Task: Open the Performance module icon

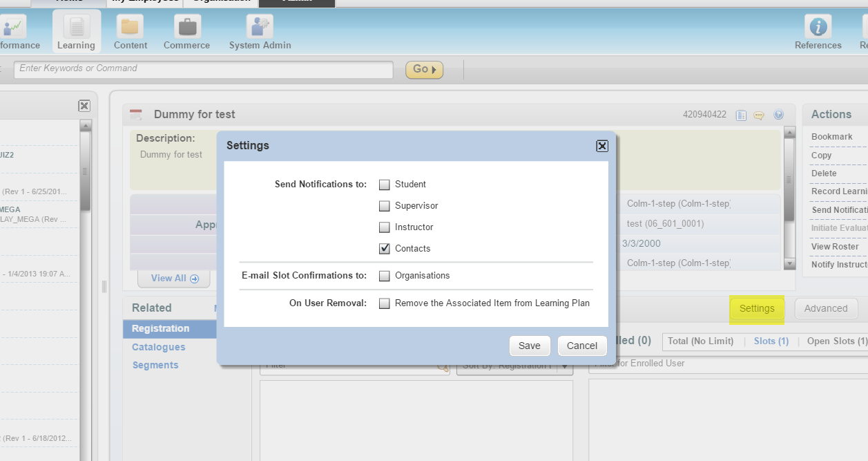Action: (x=12, y=27)
